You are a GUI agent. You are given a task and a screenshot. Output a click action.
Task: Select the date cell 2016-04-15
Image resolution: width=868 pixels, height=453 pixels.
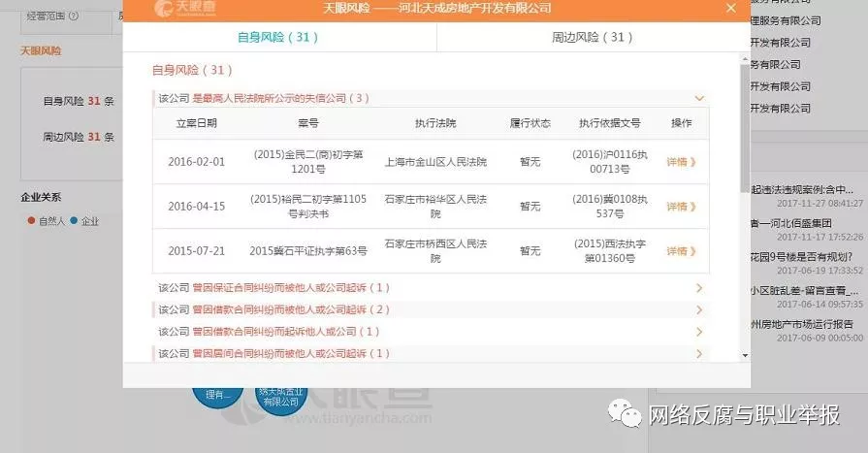[197, 207]
